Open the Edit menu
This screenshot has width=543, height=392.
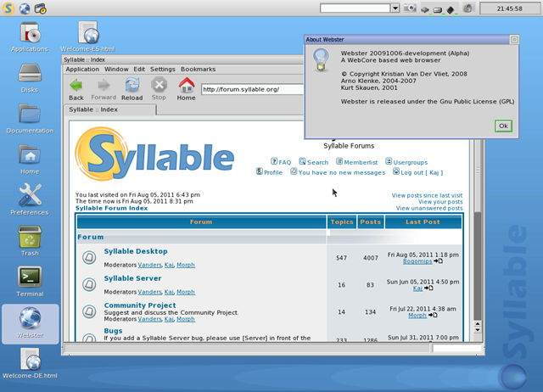(139, 70)
